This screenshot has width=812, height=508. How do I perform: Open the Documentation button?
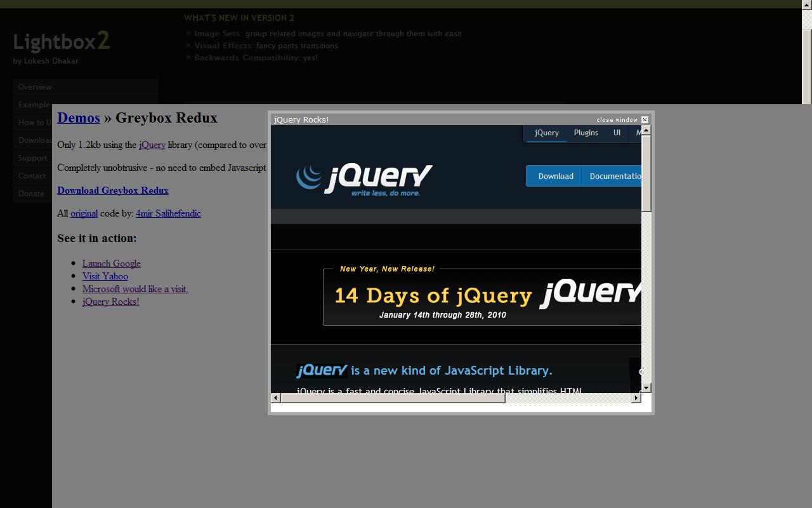[x=612, y=177]
